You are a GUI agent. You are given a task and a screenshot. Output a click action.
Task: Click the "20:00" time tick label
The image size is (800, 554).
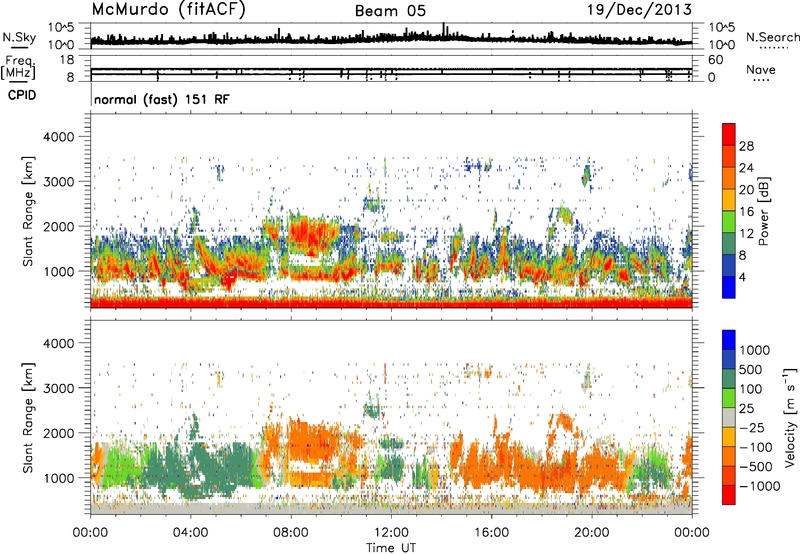pos(592,533)
